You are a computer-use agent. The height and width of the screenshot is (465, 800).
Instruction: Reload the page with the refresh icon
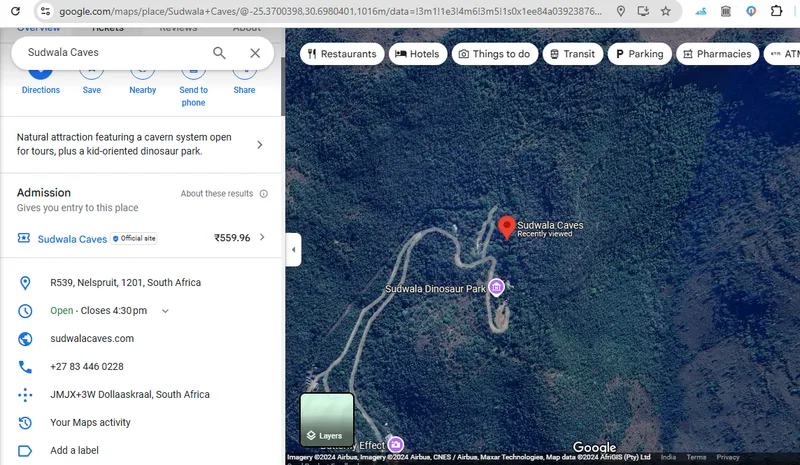pyautogui.click(x=15, y=11)
